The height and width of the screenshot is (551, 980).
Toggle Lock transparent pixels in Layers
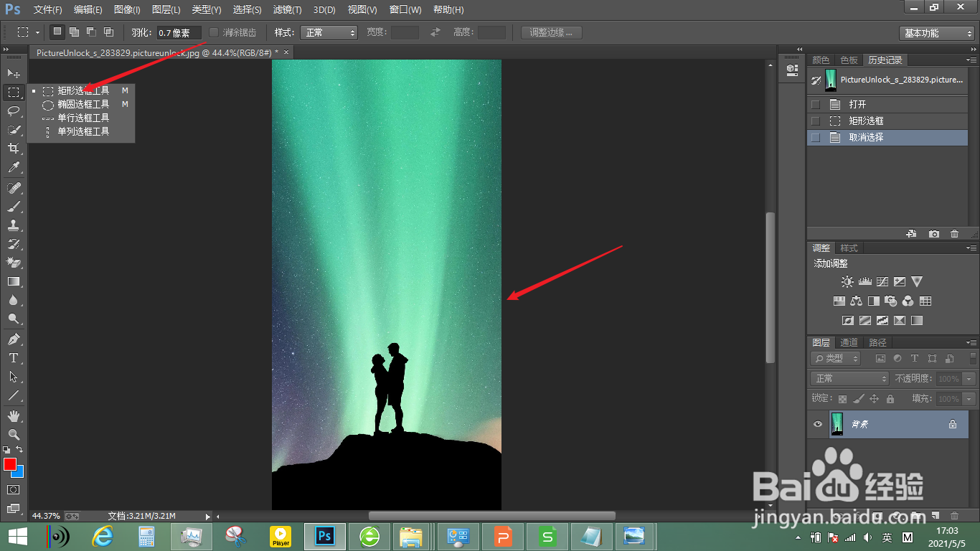click(x=842, y=399)
